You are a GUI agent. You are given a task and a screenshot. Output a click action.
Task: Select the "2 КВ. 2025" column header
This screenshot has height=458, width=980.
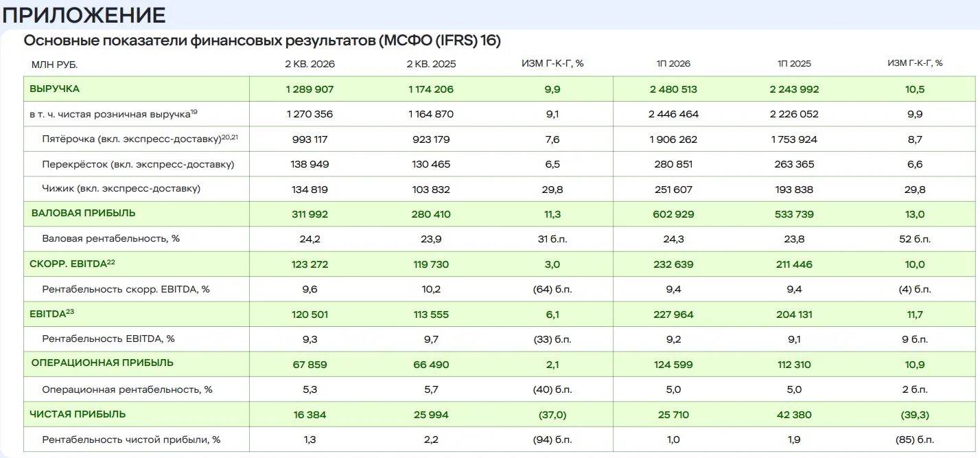[431, 64]
